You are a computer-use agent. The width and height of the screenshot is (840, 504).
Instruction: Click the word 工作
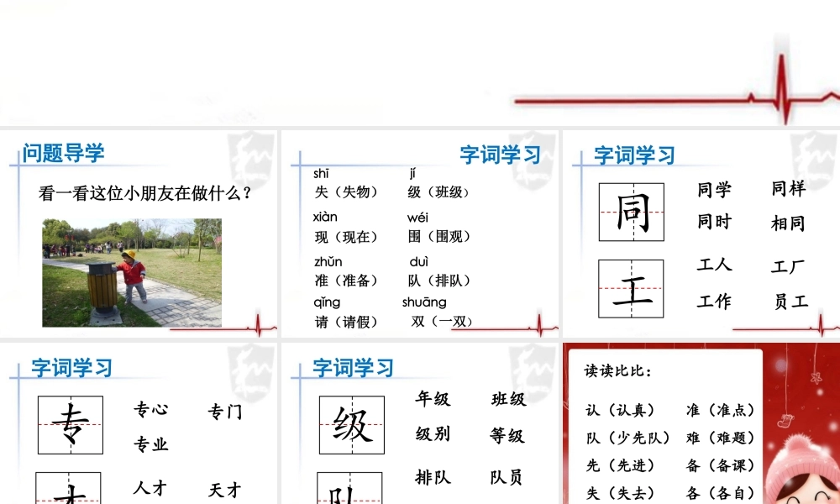(714, 301)
